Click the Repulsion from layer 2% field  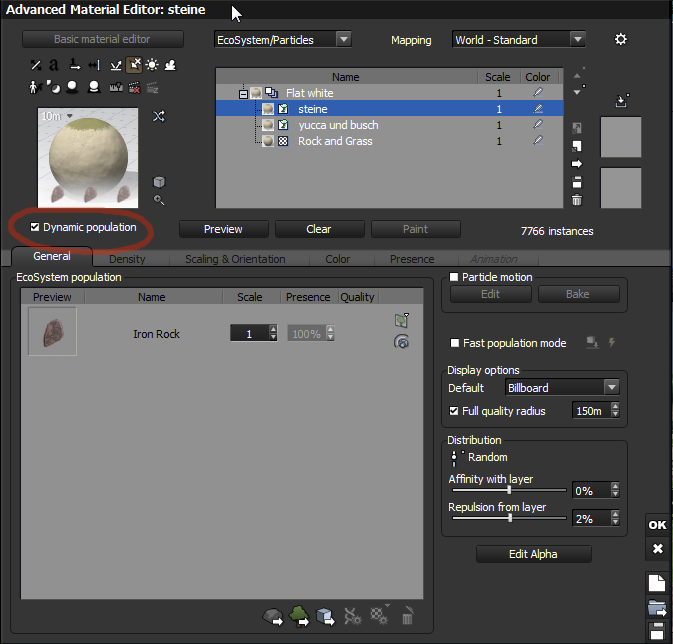tap(591, 519)
